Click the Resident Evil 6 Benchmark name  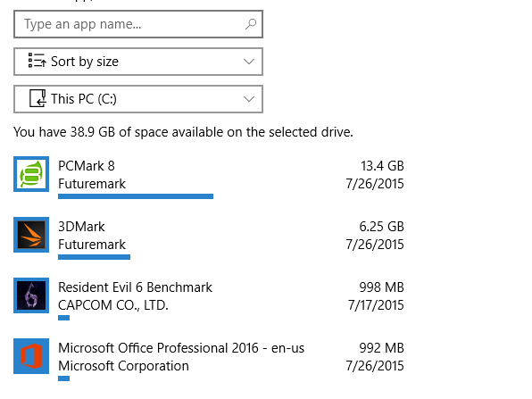[135, 287]
